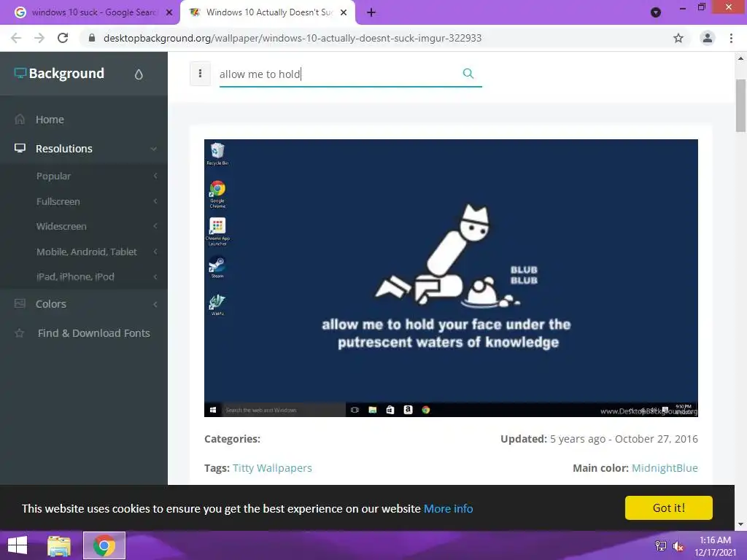Expand Mobile, Android, Tablet submenu
The width and height of the screenshot is (747, 560).
84,252
